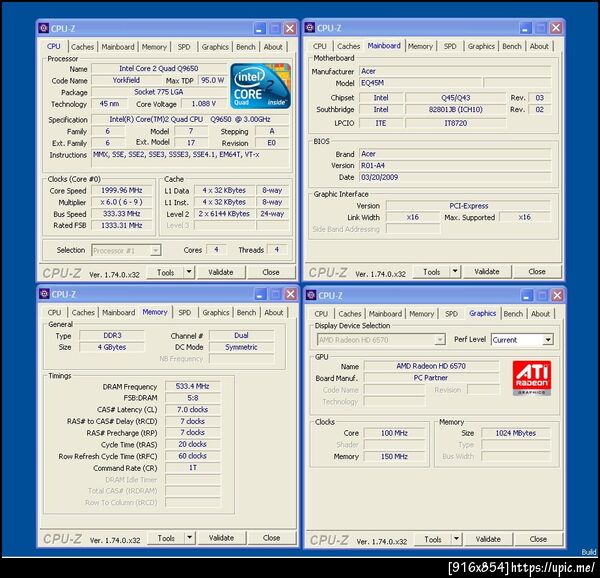Open About tab in the top-left CPU window

[273, 47]
